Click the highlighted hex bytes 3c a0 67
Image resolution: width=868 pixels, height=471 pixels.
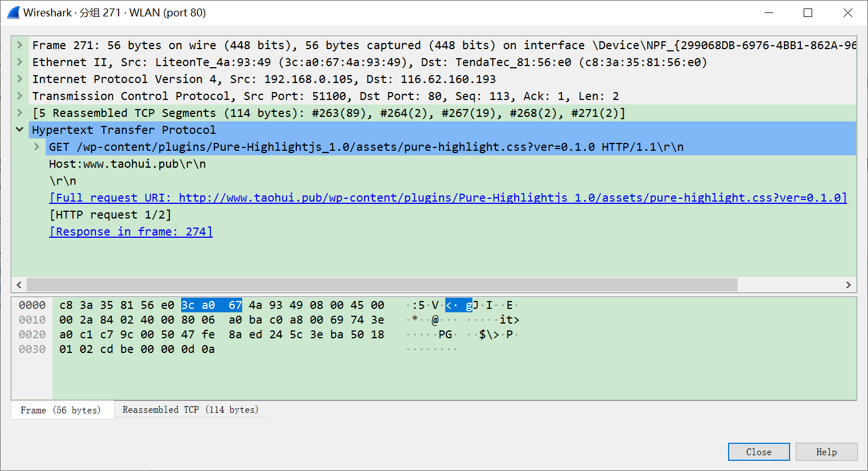pyautogui.click(x=212, y=305)
